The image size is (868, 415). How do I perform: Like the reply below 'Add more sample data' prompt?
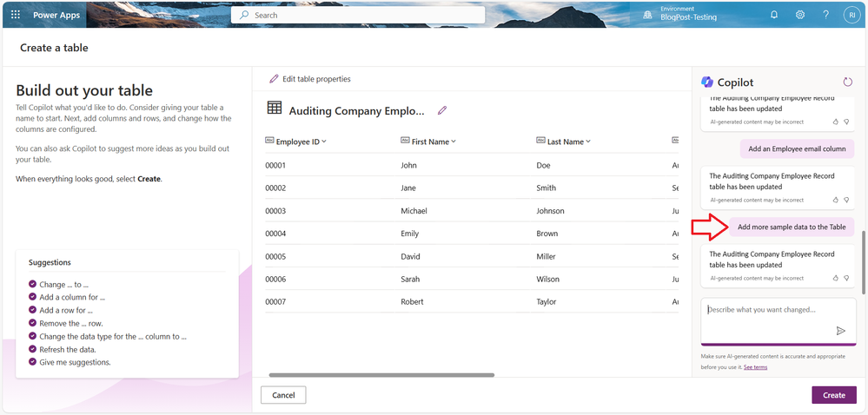836,279
